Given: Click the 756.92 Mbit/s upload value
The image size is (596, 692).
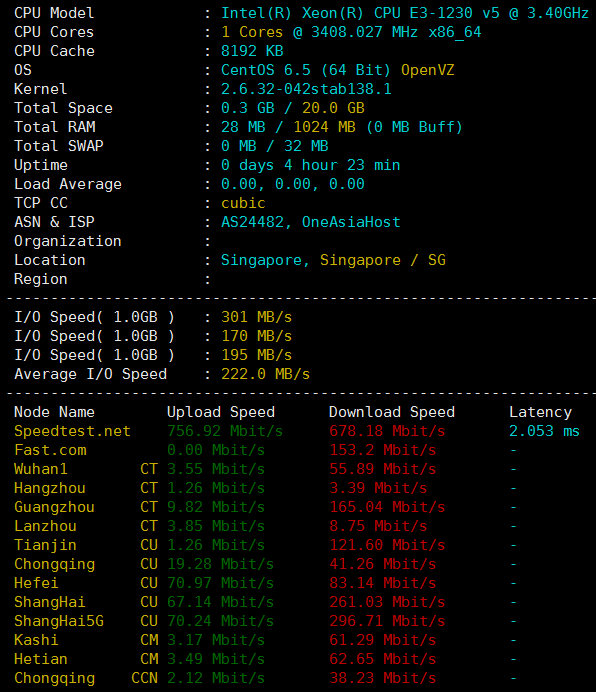Looking at the screenshot, I should coord(225,431).
